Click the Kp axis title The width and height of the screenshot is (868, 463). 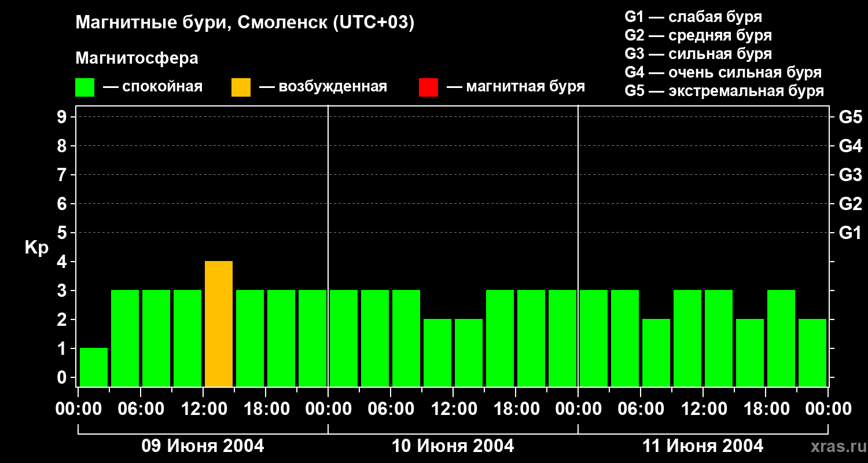36,248
